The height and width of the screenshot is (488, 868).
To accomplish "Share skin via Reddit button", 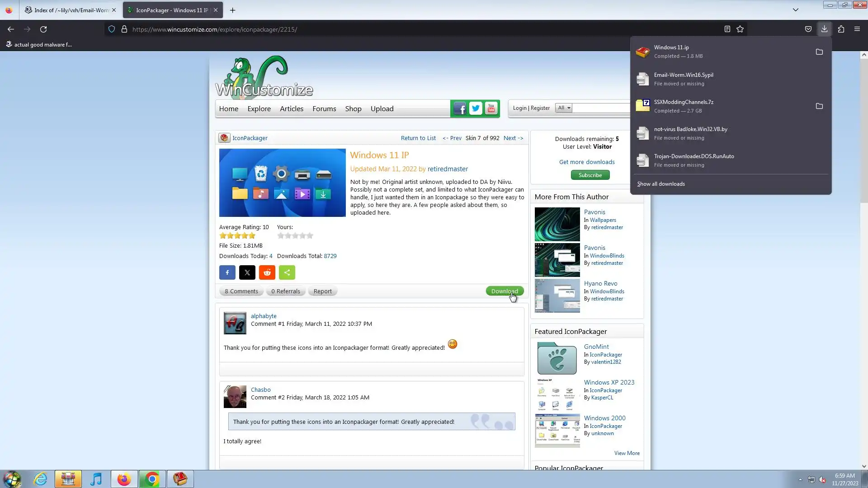I will pyautogui.click(x=267, y=272).
